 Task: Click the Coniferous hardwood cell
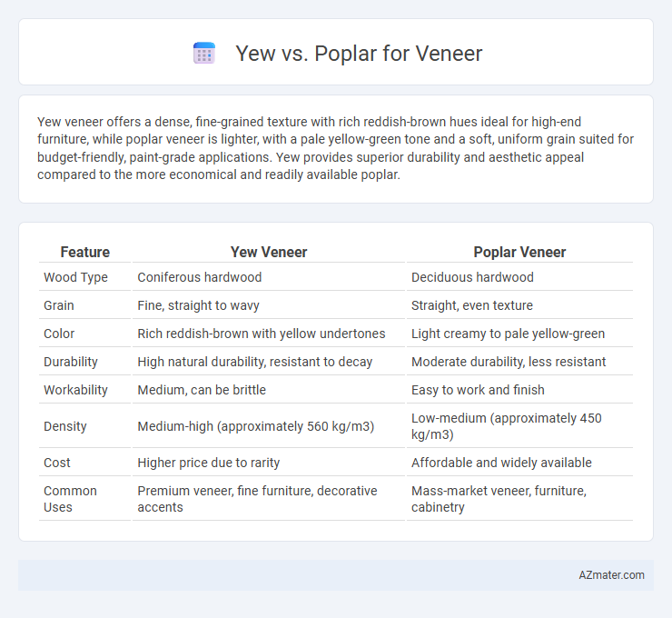pyautogui.click(x=269, y=277)
